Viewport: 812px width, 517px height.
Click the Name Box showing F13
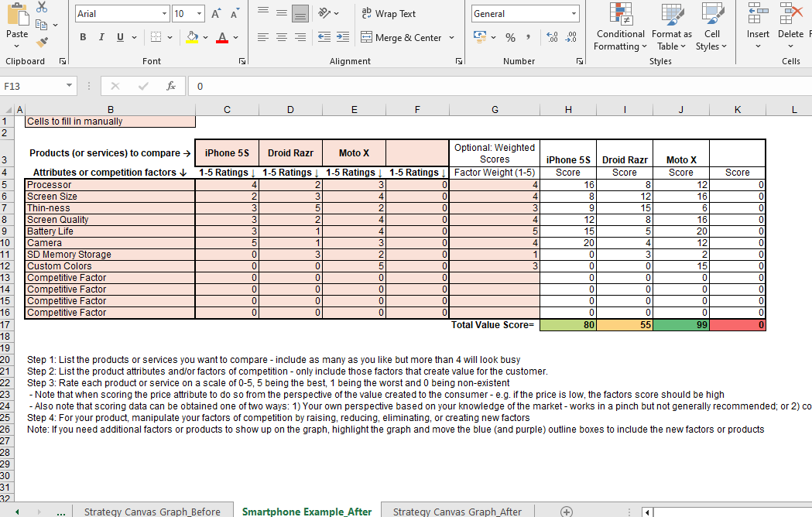32,86
